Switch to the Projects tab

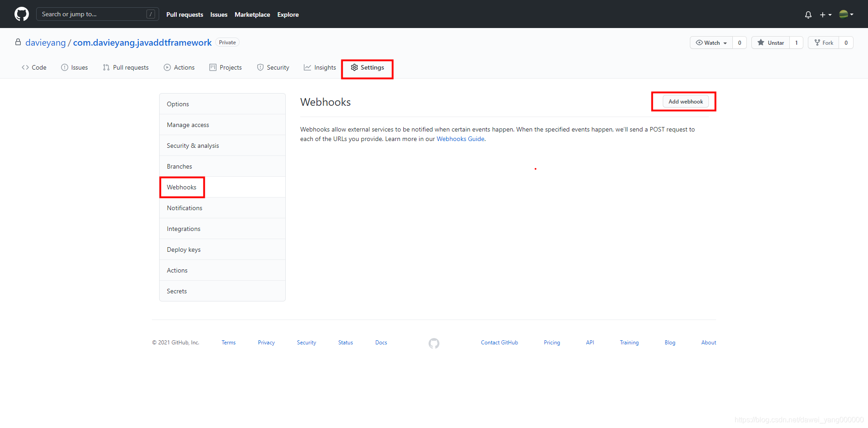coord(226,67)
